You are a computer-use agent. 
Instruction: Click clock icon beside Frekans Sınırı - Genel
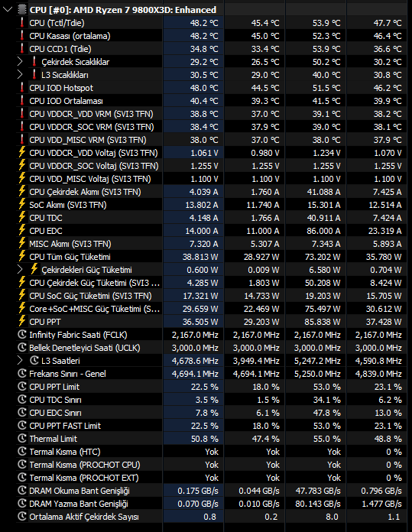pos(22,374)
